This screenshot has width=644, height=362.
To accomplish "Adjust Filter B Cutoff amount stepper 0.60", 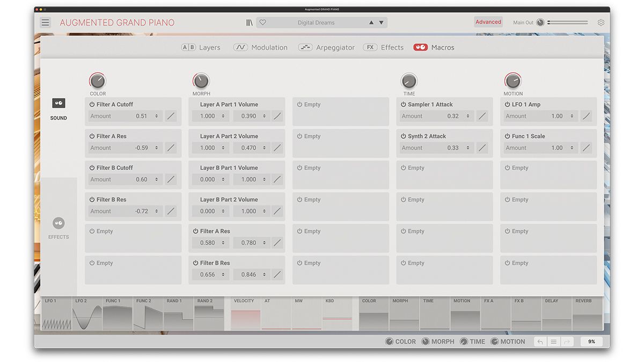I will tap(157, 179).
